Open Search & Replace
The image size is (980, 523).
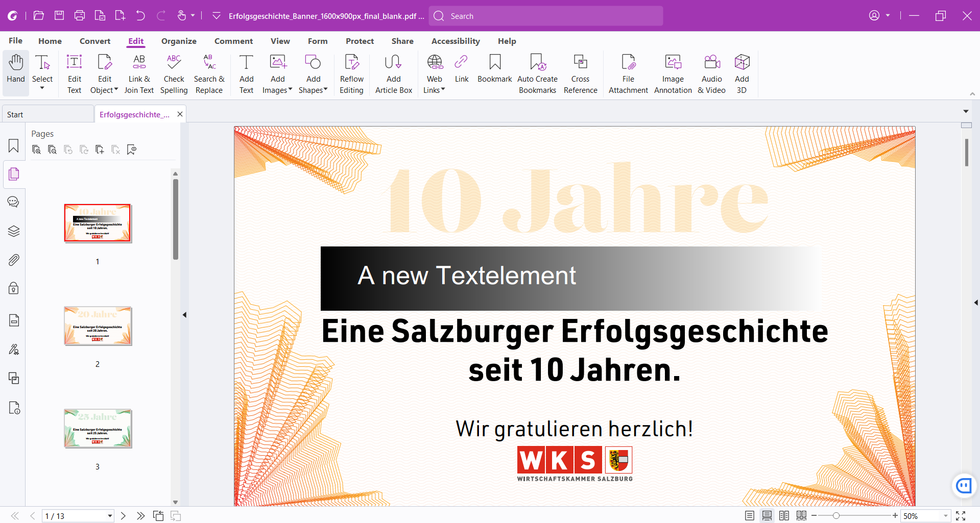pyautogui.click(x=209, y=73)
